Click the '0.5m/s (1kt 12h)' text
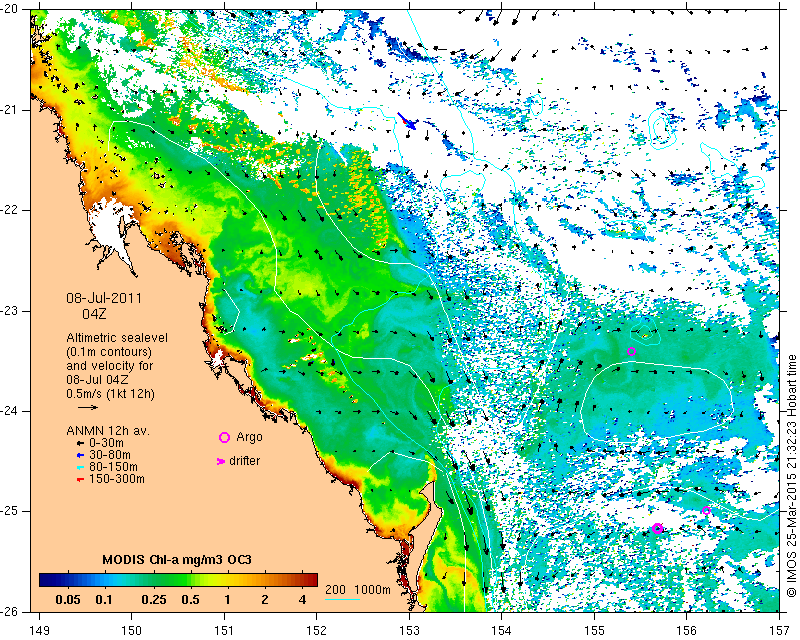Screen dimensions: 800x640 point(110,394)
